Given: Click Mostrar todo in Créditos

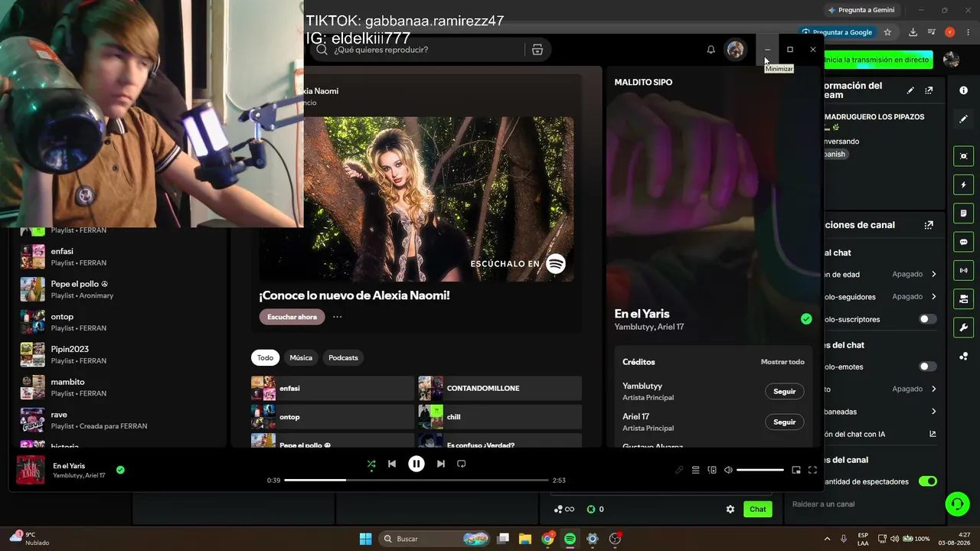Looking at the screenshot, I should [x=782, y=362].
